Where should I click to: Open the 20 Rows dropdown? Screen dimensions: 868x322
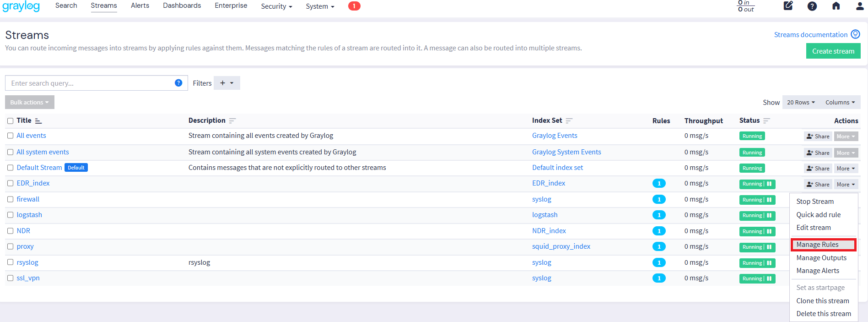point(801,102)
